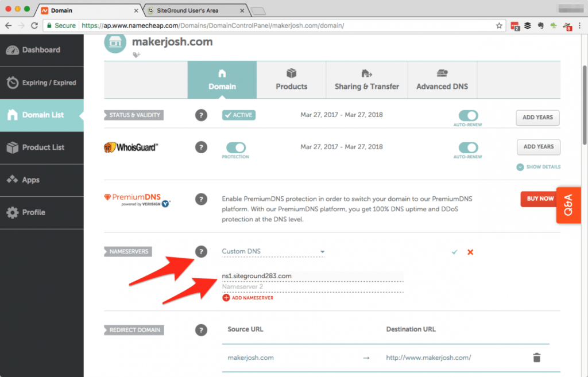Click the Dashboard gauge icon
Viewport: 588px width, 377px height.
13,50
